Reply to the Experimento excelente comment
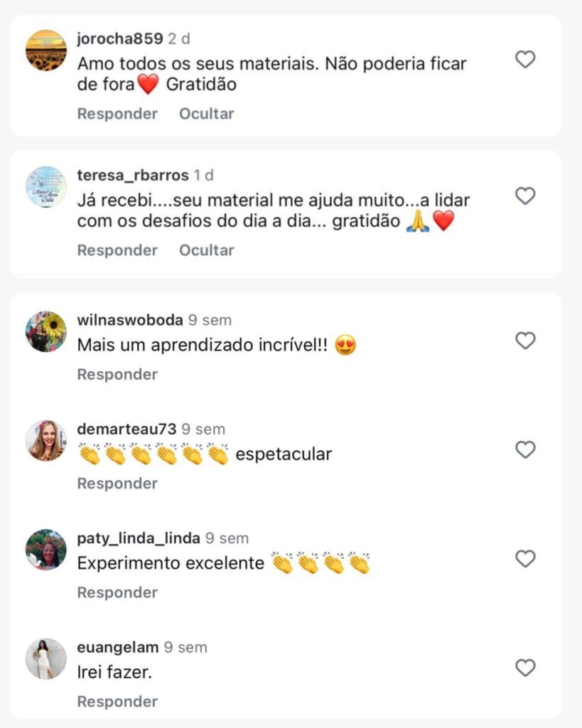Viewport: 582px width, 728px height. pos(117,592)
